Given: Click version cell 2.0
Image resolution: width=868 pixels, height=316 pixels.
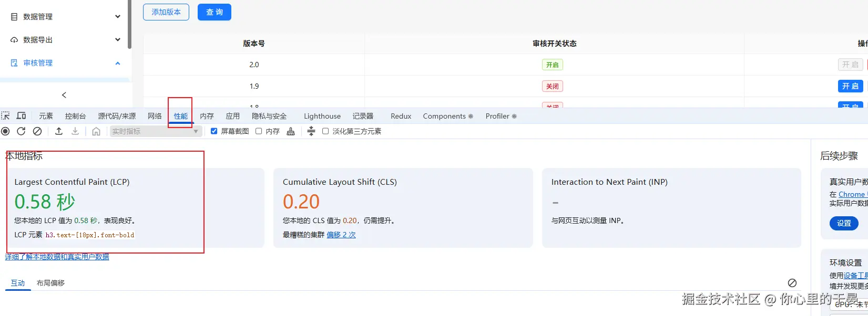Looking at the screenshot, I should [254, 65].
